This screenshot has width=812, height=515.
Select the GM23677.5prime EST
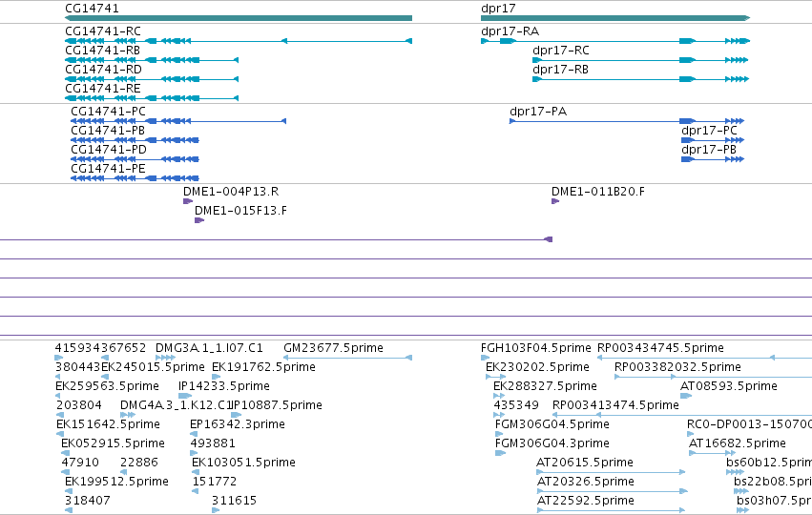tap(347, 358)
